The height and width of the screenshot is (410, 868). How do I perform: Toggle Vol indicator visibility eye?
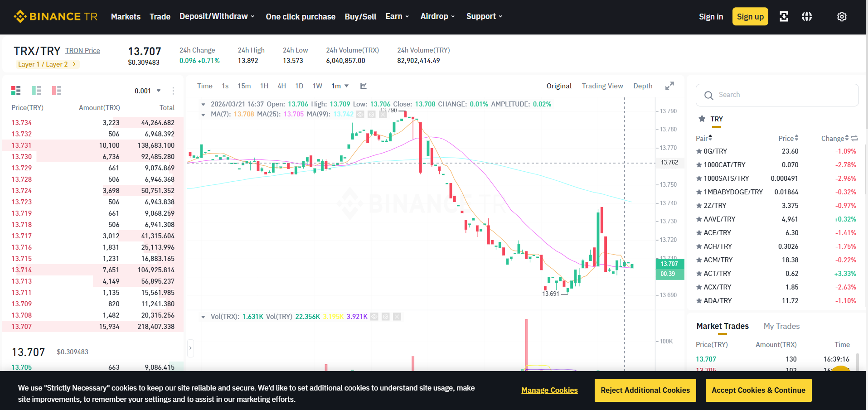click(374, 317)
